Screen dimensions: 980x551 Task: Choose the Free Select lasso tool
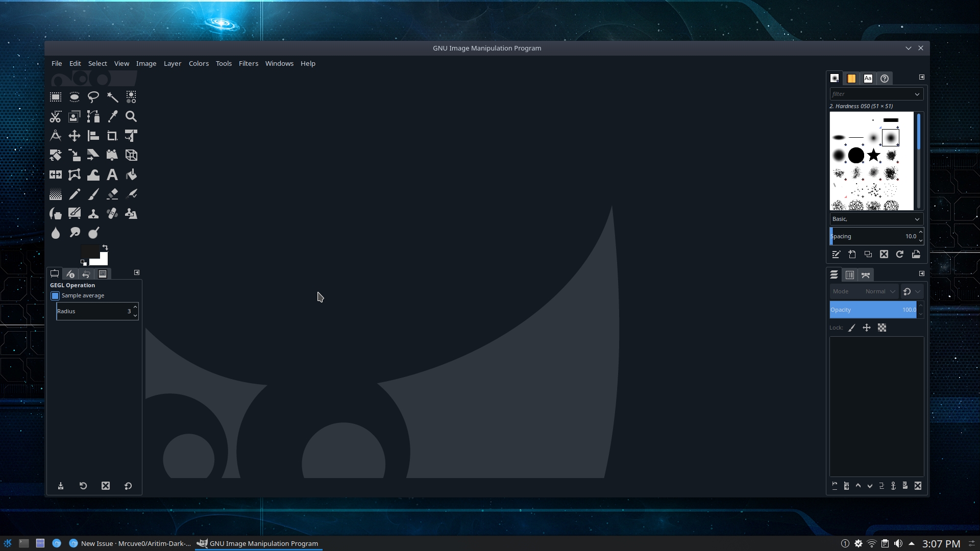coord(93,97)
